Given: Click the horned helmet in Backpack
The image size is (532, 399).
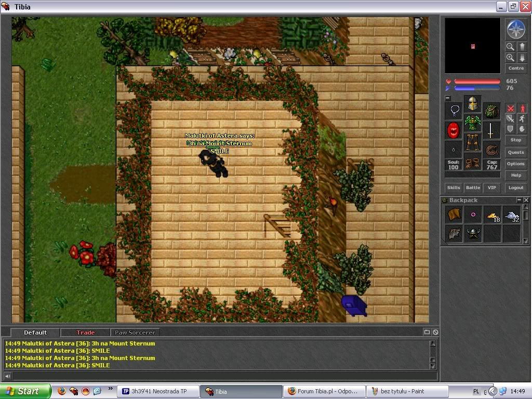Looking at the screenshot, I should tap(473, 234).
